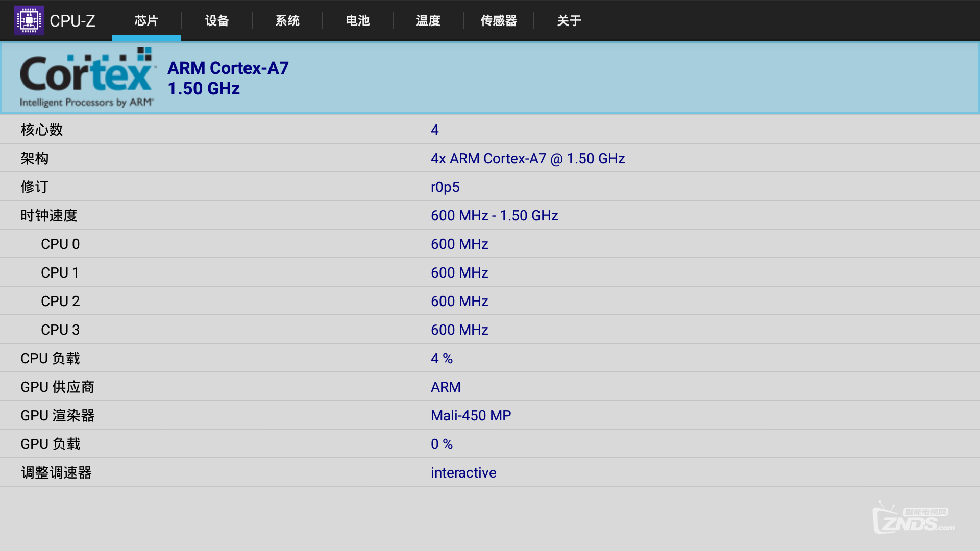
Task: Click the interactive governor value
Action: [x=463, y=472]
